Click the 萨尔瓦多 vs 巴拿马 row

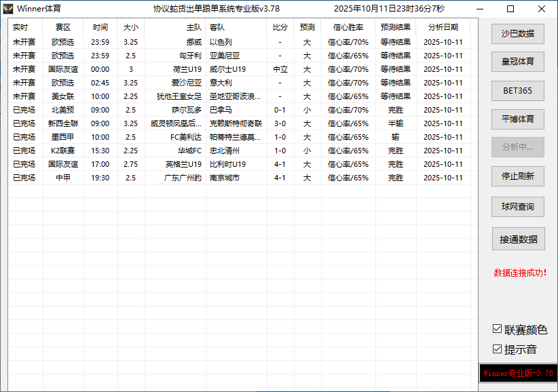pyautogui.click(x=204, y=110)
